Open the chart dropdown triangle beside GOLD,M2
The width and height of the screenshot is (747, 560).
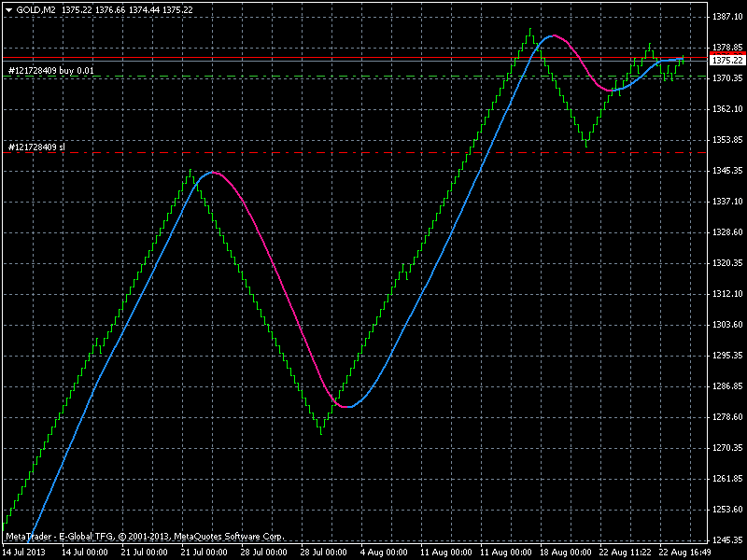coord(9,10)
